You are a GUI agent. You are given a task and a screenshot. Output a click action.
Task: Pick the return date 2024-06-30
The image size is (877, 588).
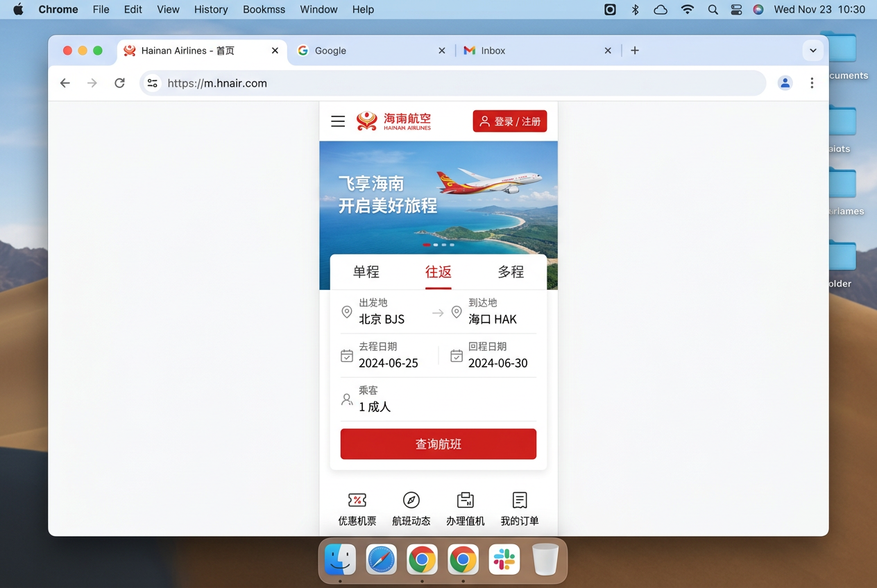[x=498, y=363]
